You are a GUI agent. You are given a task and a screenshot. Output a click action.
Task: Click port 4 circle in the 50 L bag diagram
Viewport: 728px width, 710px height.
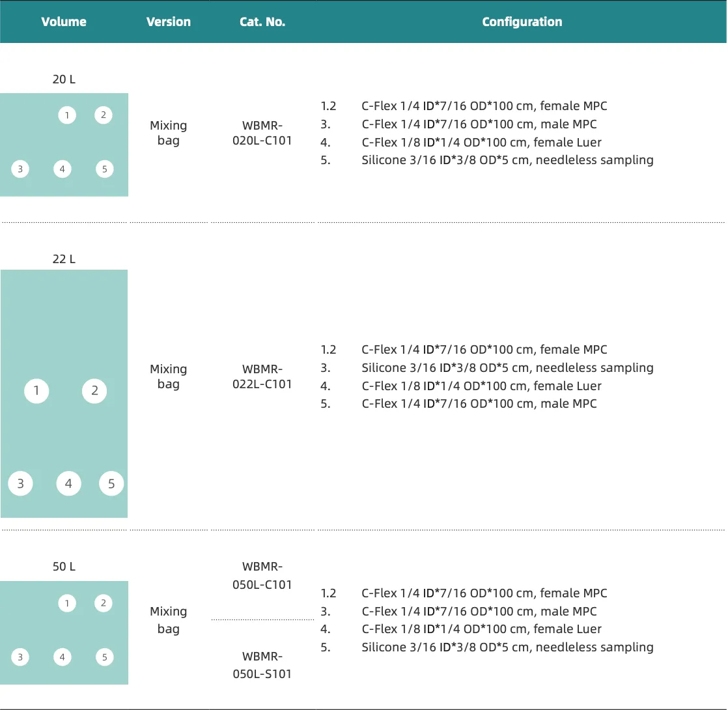pos(63,657)
